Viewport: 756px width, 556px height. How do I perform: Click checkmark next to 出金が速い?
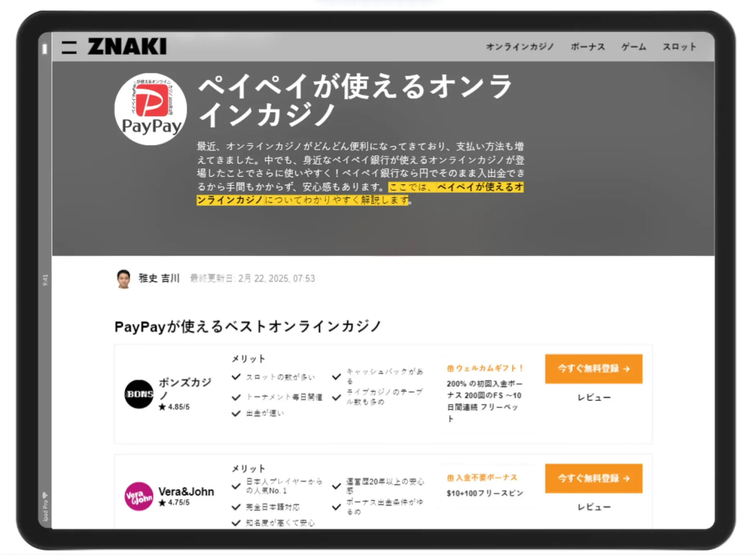[x=236, y=414]
